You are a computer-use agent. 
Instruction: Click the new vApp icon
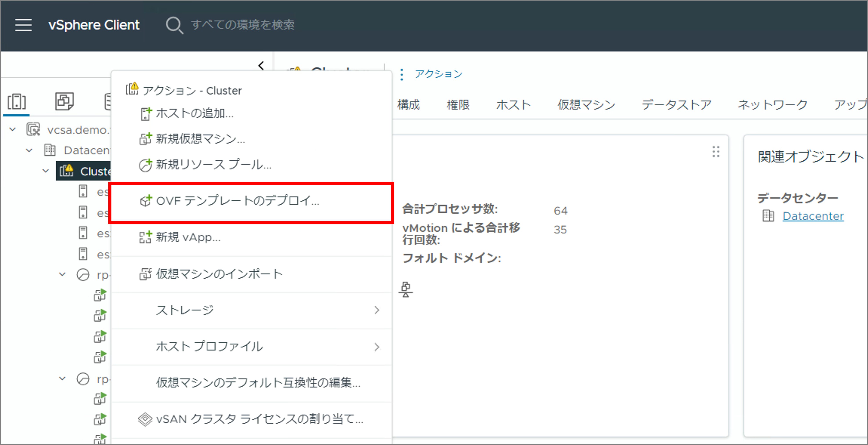(146, 237)
